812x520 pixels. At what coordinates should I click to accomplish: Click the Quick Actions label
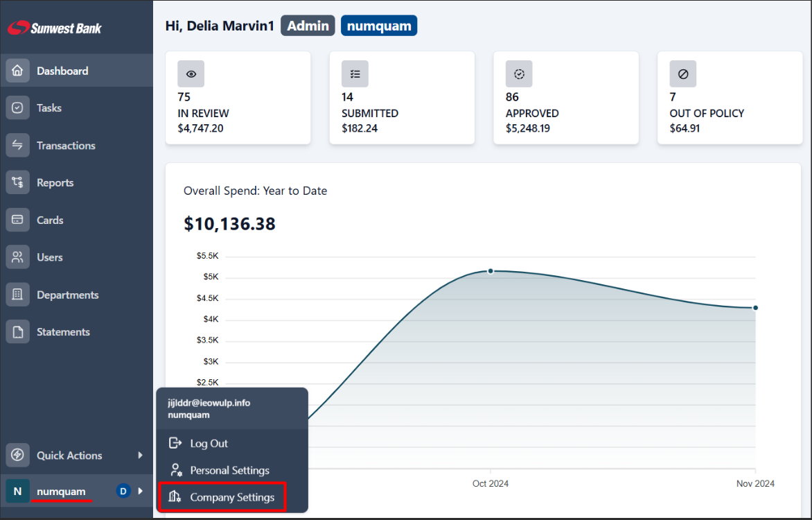point(69,456)
